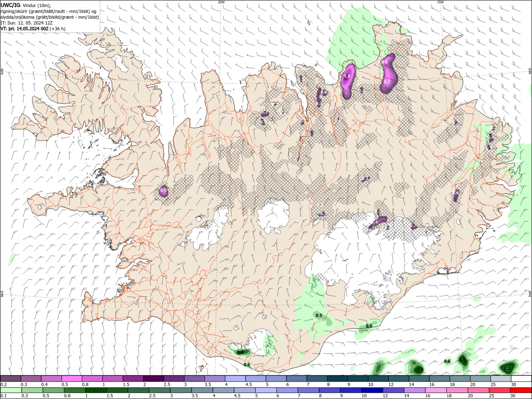Click the red swatch labeled 30 in the lower scale
Image resolution: width=532 pixels, height=399 pixels.
(x=521, y=390)
